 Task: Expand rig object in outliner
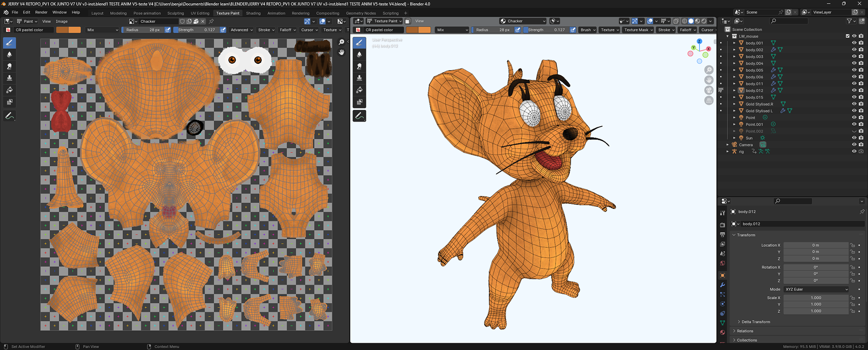click(x=727, y=151)
